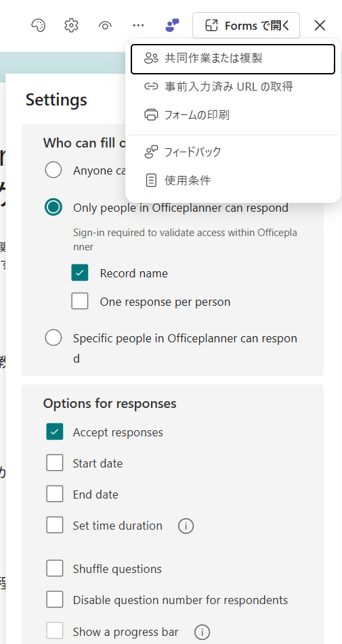342x644 pixels.
Task: Close the pane with the X icon
Action: (x=320, y=26)
